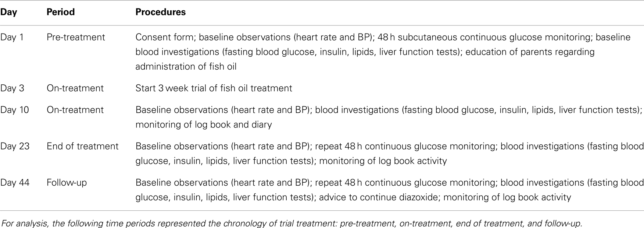This screenshot has height=228, width=644.
Task: Click the End of treatment period cell
Action: coord(82,146)
